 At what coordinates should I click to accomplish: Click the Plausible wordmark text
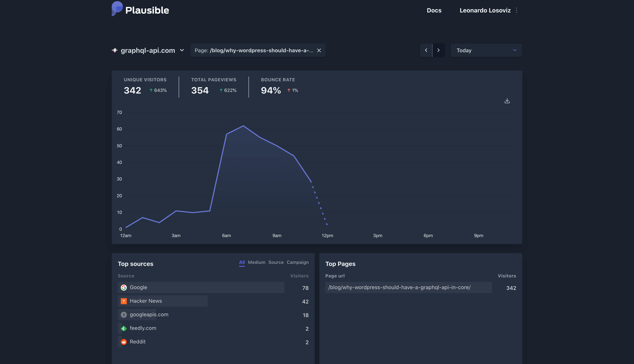[x=147, y=10]
